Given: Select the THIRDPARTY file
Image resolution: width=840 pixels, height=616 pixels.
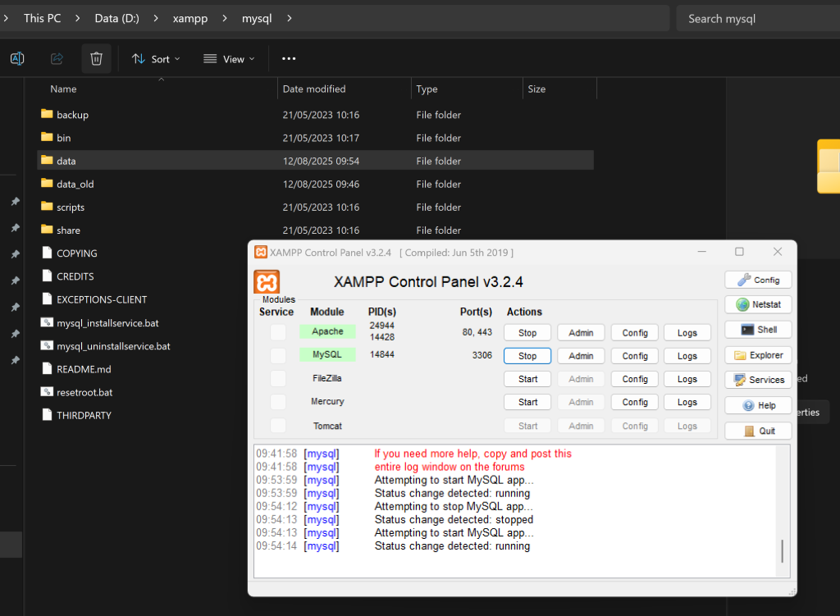Looking at the screenshot, I should pos(84,415).
